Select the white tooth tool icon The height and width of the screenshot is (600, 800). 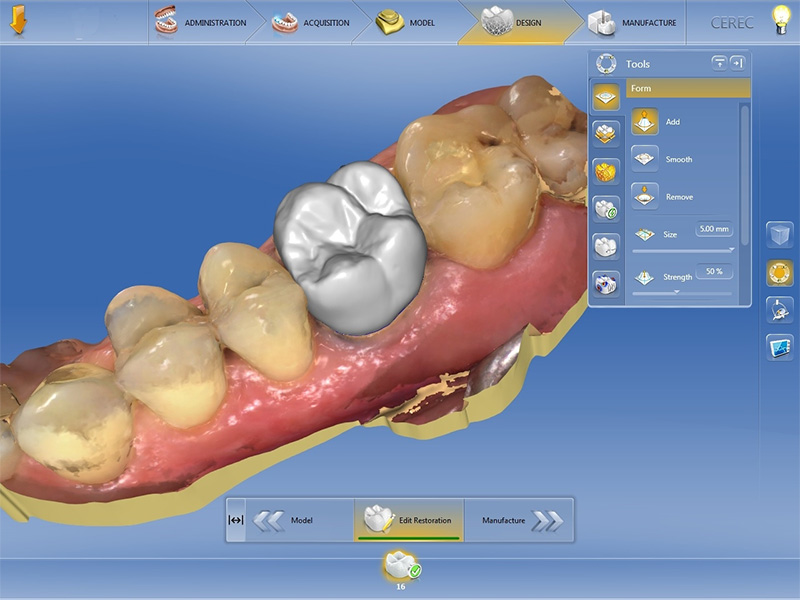click(x=606, y=246)
